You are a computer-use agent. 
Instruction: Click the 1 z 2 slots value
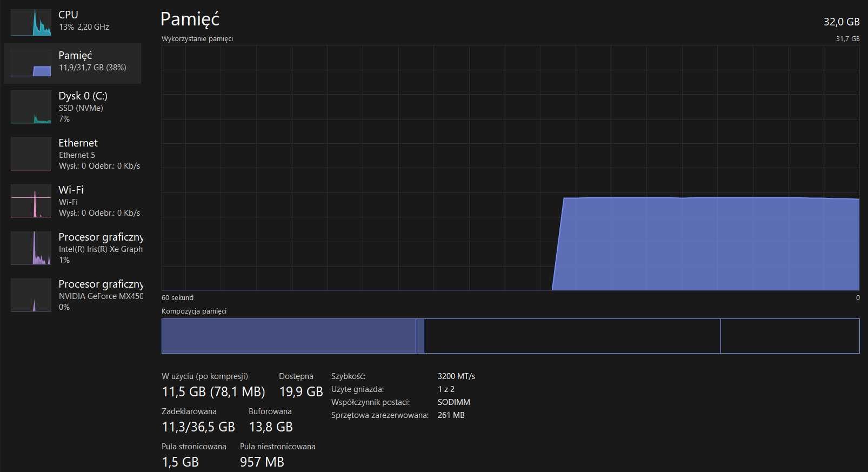point(446,389)
